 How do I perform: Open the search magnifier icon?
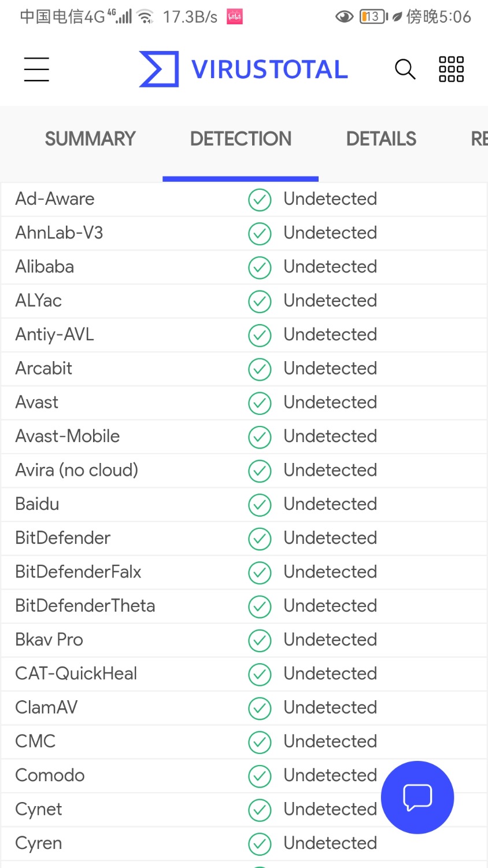pyautogui.click(x=405, y=69)
